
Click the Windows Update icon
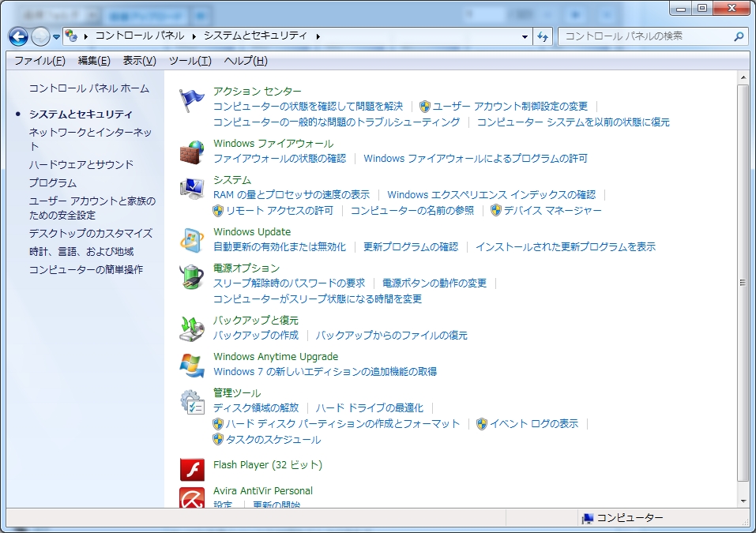[192, 241]
